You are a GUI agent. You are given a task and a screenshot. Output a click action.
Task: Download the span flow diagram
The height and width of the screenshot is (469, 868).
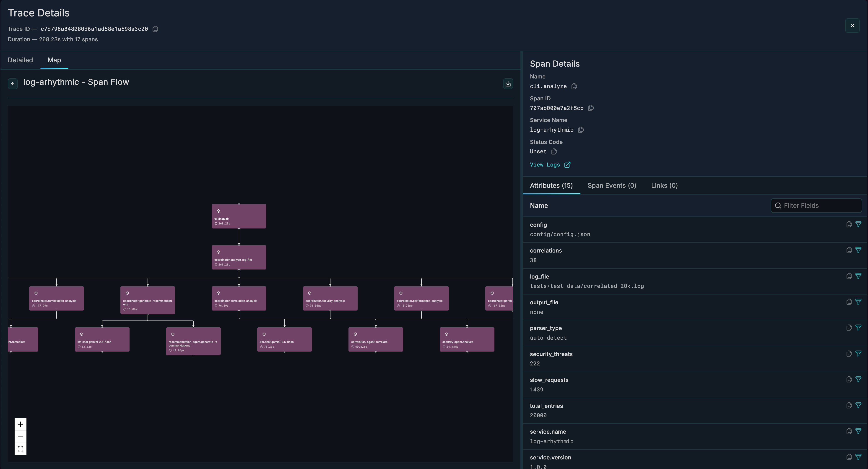coord(508,83)
